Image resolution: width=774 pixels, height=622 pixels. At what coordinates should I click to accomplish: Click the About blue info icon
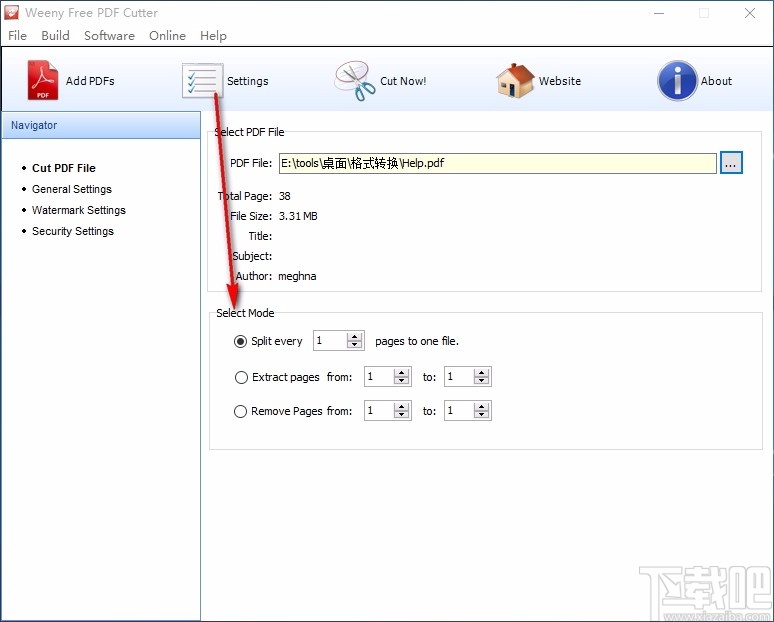tap(677, 80)
